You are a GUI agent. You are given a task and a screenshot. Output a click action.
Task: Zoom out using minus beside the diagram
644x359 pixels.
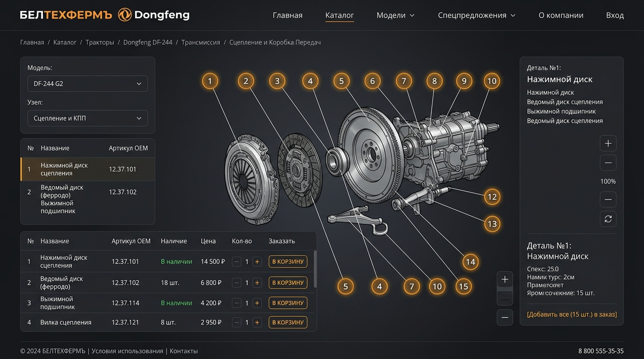[x=505, y=317]
